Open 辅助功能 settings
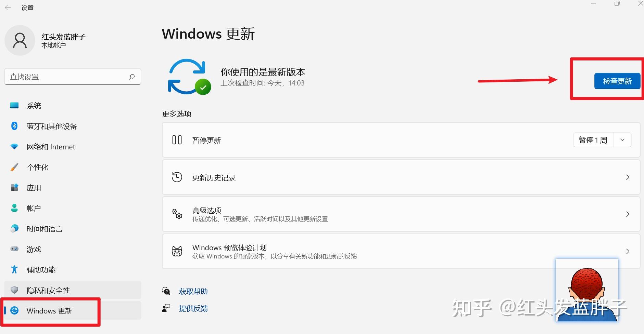The width and height of the screenshot is (644, 334). pos(73,270)
